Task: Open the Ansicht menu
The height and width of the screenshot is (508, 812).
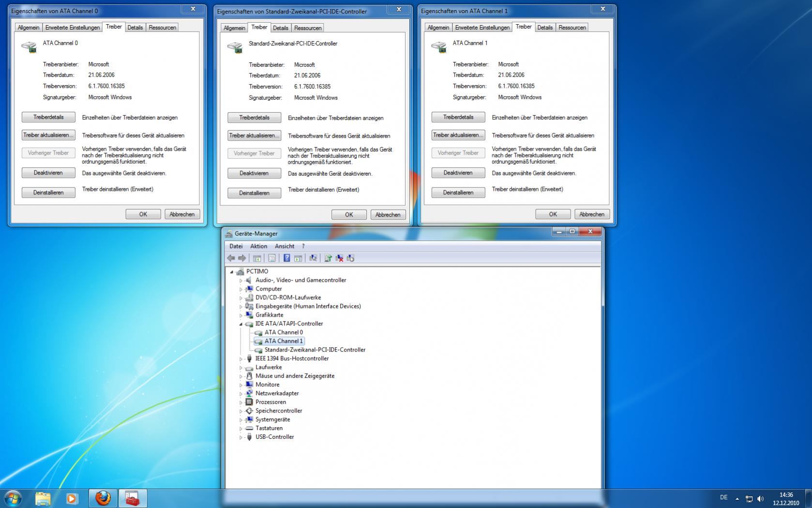Action: click(285, 246)
